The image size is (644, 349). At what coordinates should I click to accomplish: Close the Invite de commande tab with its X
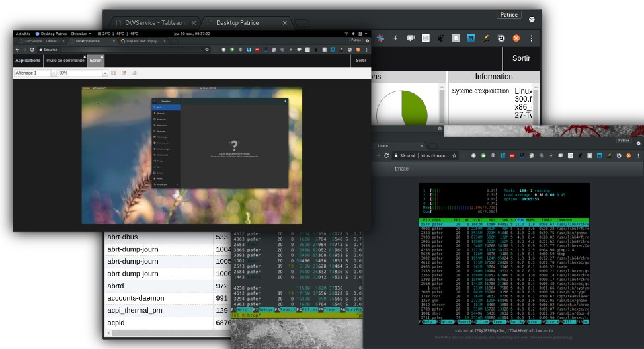[x=85, y=57]
